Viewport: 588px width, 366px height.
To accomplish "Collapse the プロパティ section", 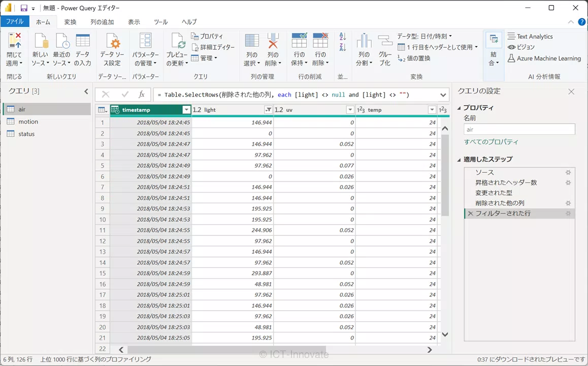I will [459, 108].
